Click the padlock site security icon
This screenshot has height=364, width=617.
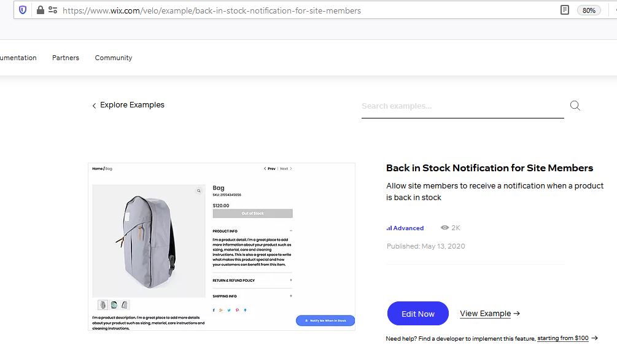[x=40, y=10]
